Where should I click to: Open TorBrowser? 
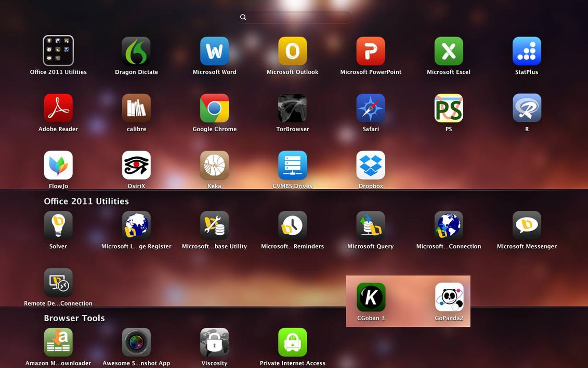click(293, 108)
